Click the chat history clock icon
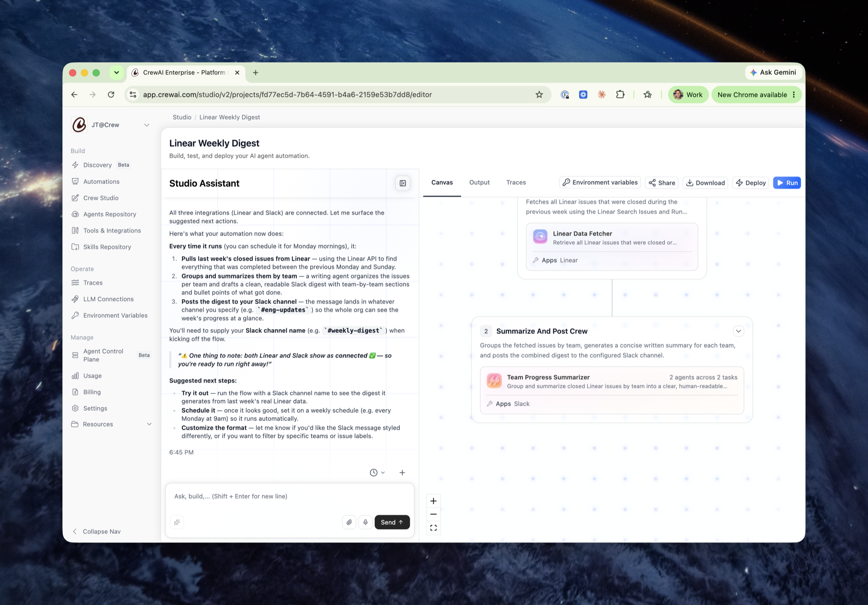The height and width of the screenshot is (605, 868). (373, 473)
